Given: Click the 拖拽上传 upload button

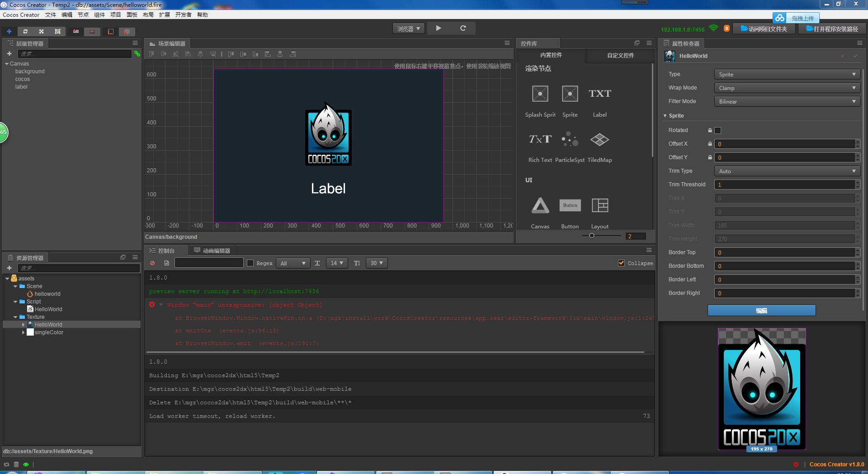Looking at the screenshot, I should pyautogui.click(x=796, y=18).
